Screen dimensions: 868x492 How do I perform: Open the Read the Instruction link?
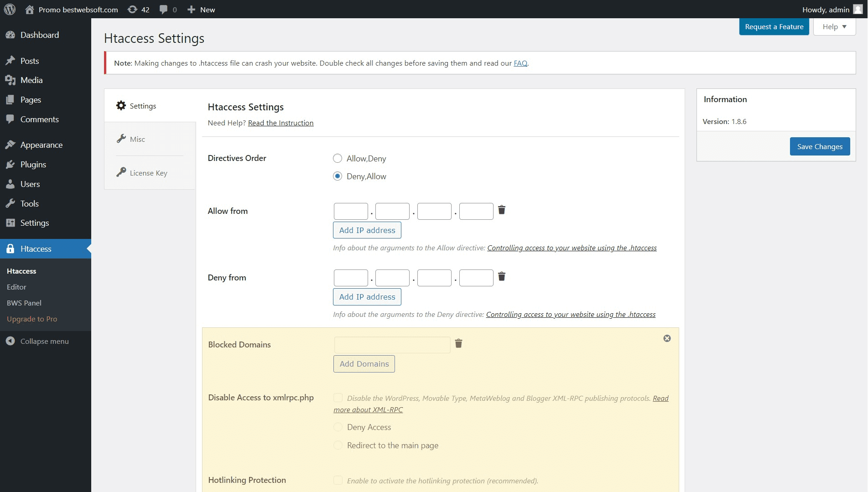click(281, 123)
